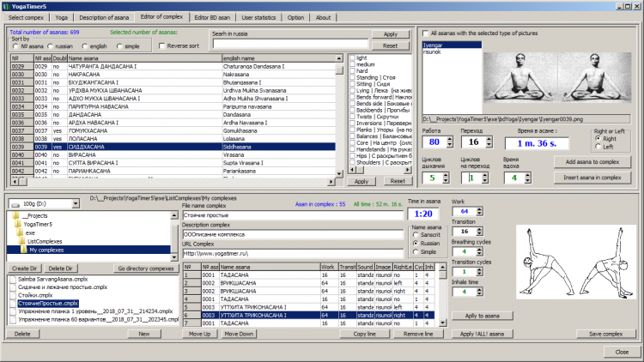Open the ListComplexes folder in directory tree
Image resolution: width=644 pixels, height=362 pixels.
pyautogui.click(x=44, y=242)
